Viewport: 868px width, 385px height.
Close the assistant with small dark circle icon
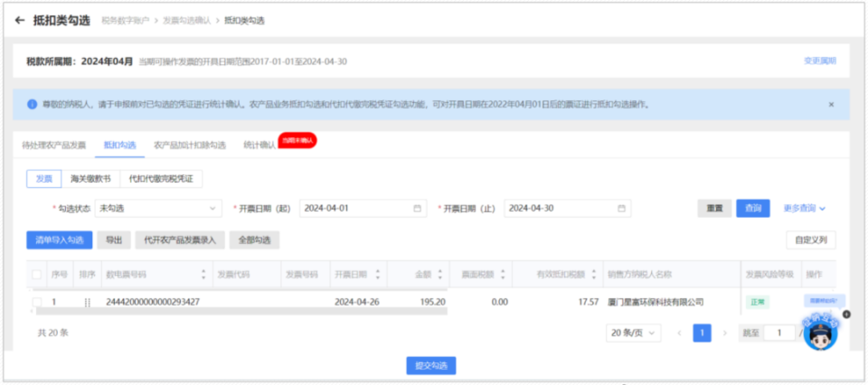[x=846, y=315]
